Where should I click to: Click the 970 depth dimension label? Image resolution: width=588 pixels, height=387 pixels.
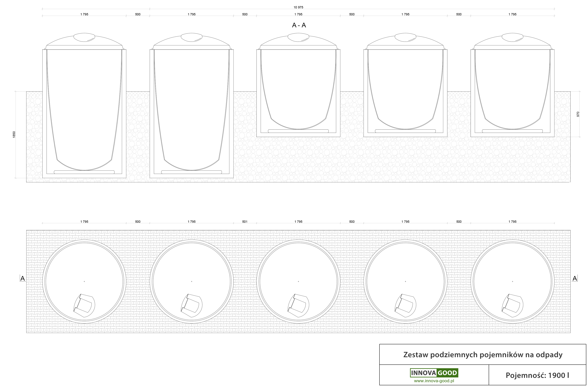click(x=578, y=114)
